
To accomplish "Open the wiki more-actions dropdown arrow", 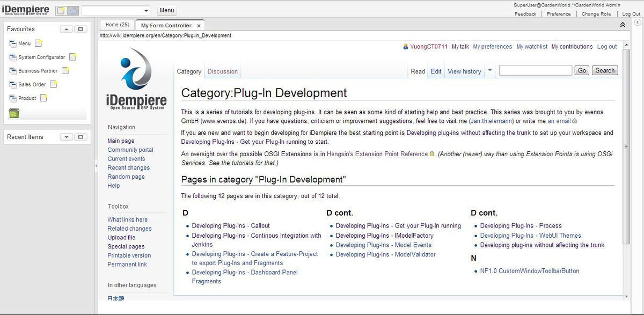I will coord(490,71).
